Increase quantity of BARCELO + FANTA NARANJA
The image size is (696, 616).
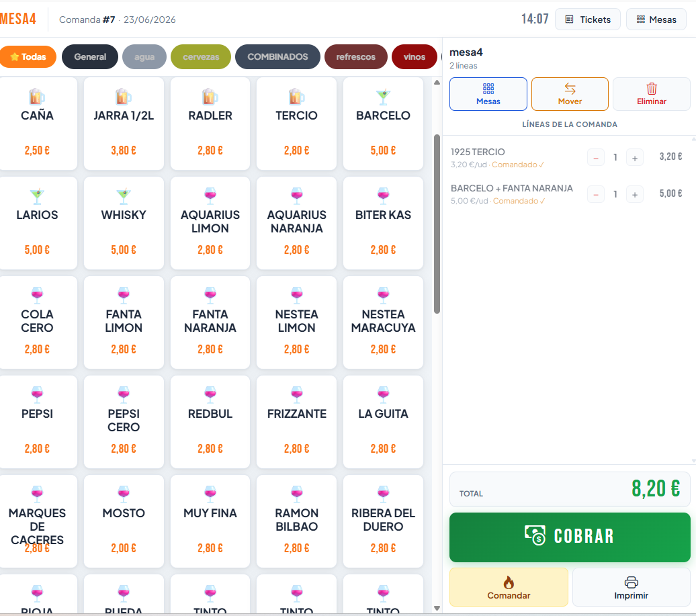coord(635,194)
